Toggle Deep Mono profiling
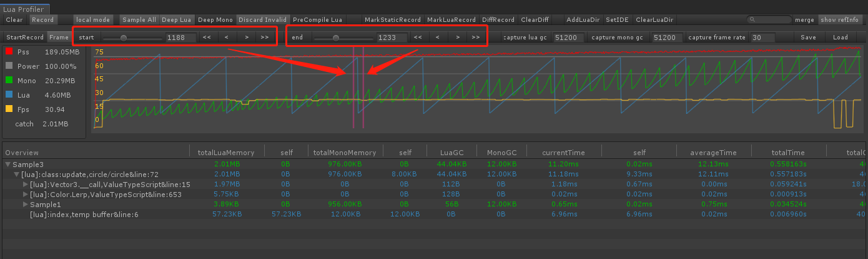This screenshot has height=259, width=868. click(215, 20)
